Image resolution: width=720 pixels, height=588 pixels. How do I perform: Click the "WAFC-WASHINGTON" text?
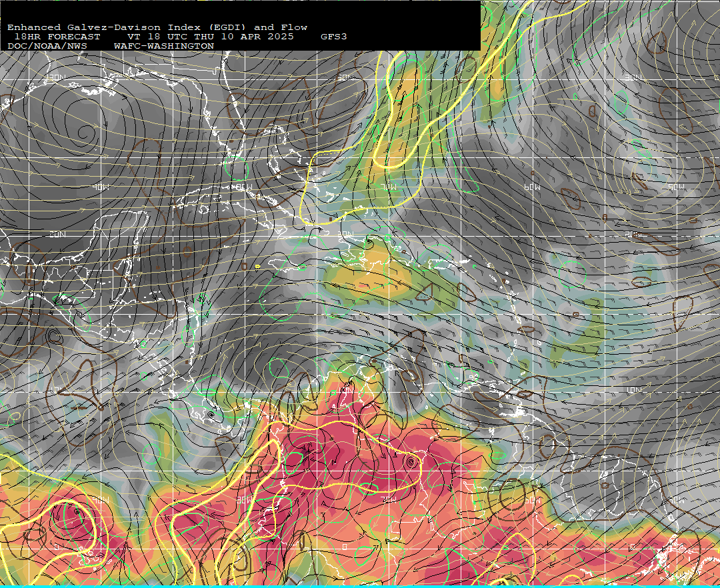coord(164,47)
